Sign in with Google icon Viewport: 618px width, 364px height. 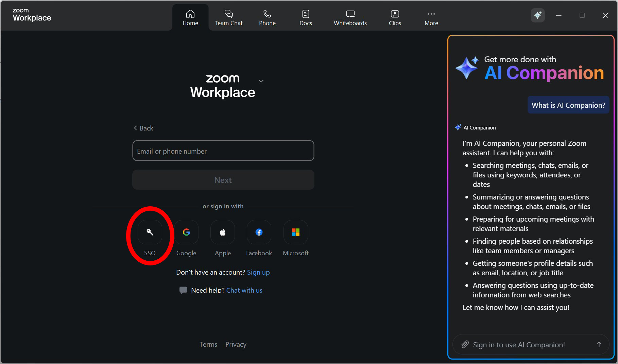(x=186, y=232)
